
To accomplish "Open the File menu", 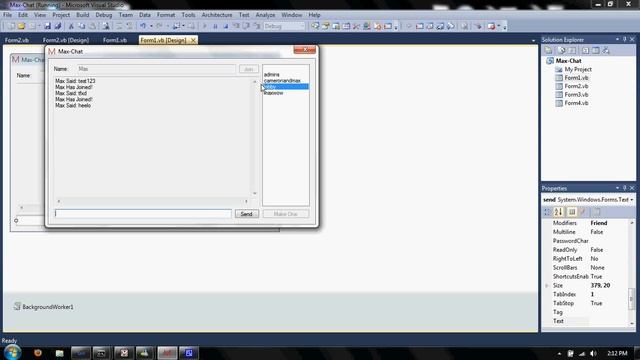I will (7, 15).
